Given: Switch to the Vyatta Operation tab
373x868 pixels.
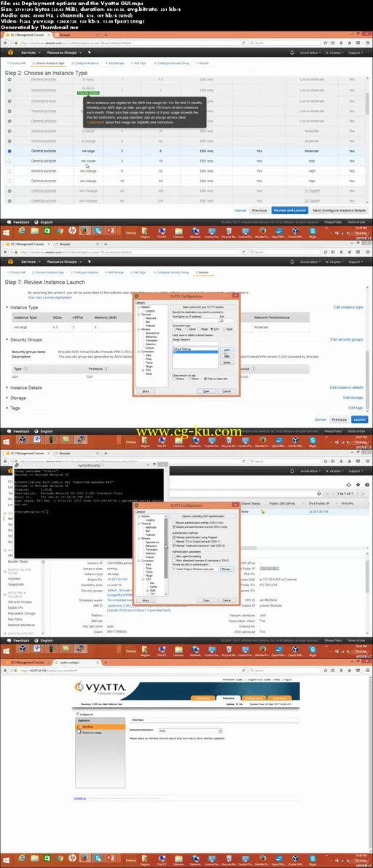Looking at the screenshot, I should [279, 698].
